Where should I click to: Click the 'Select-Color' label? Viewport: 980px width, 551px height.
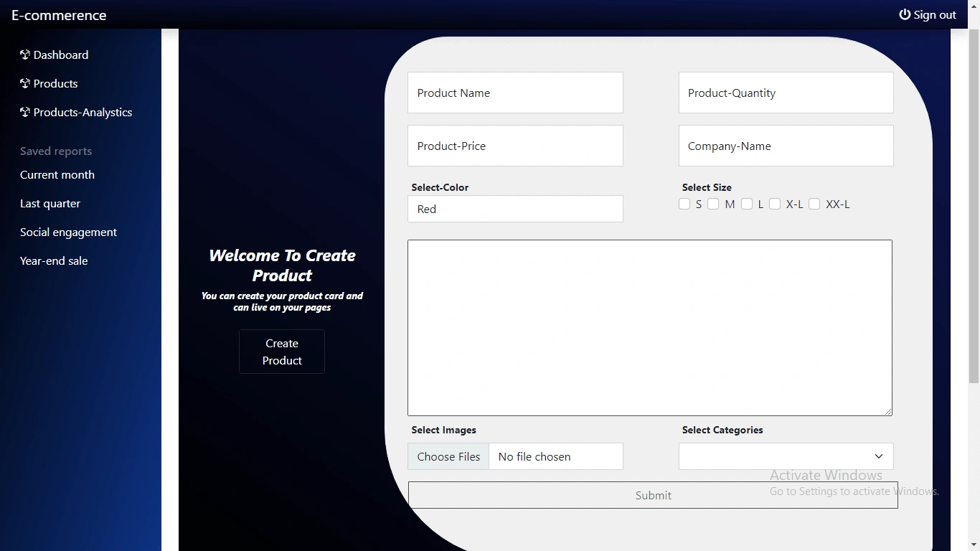440,187
